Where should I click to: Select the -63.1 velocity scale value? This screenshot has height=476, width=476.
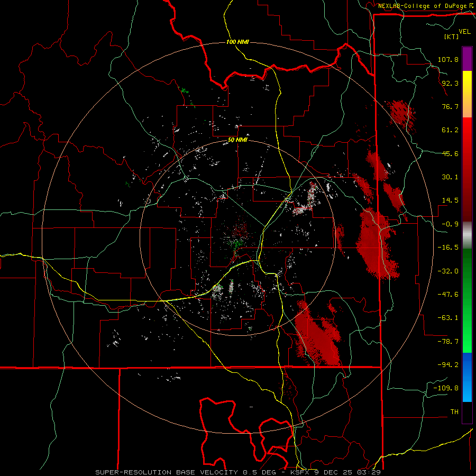pyautogui.click(x=448, y=318)
